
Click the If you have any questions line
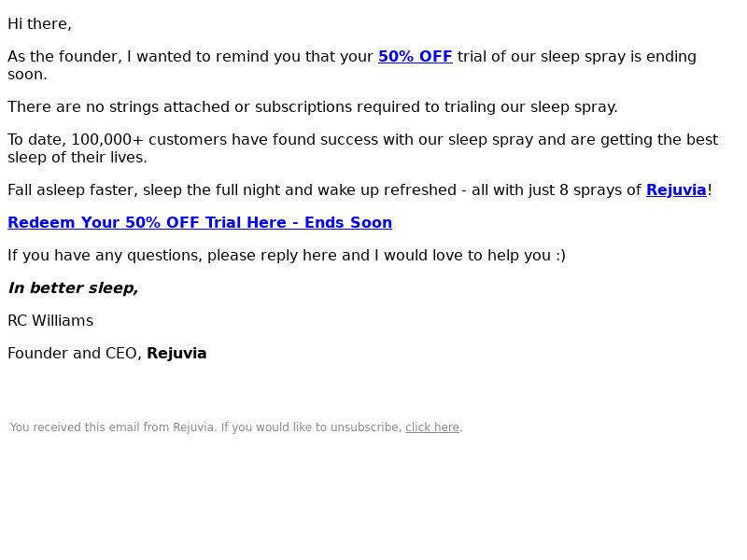coord(287,256)
